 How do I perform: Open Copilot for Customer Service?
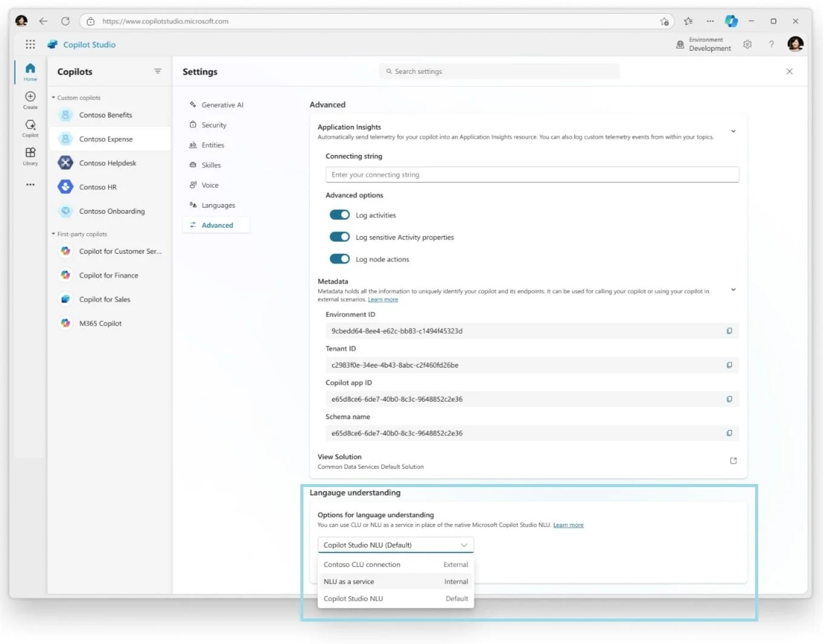110,251
